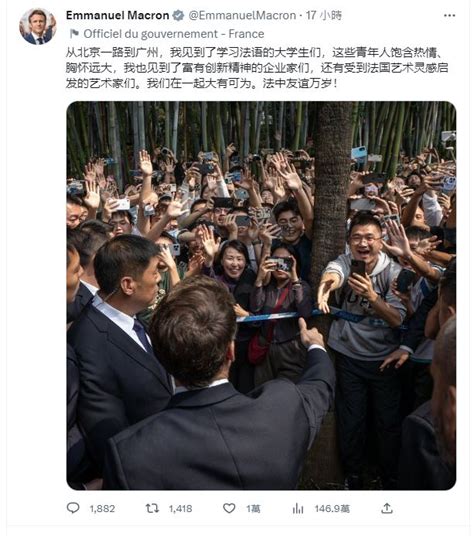
Task: Open the crowd photo attached to tweet
Action: (x=261, y=295)
